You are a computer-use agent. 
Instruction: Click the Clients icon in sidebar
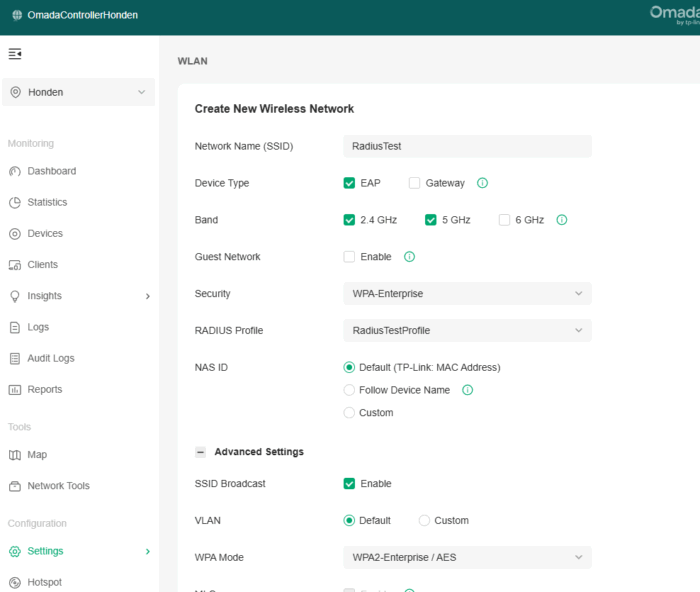tap(15, 265)
